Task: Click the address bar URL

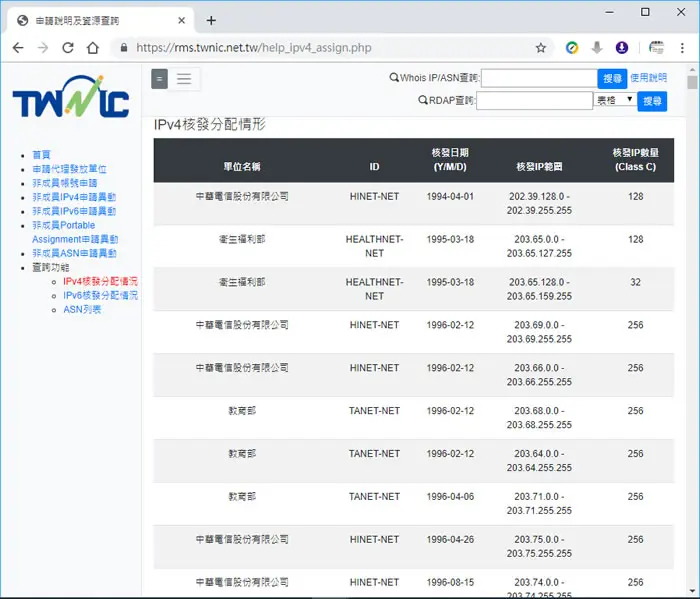Action: pos(254,48)
